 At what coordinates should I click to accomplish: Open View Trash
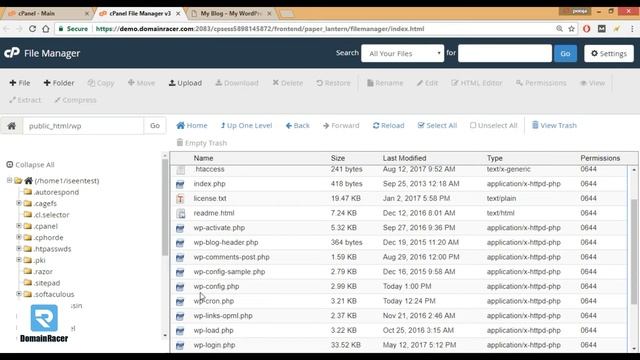(x=554, y=125)
